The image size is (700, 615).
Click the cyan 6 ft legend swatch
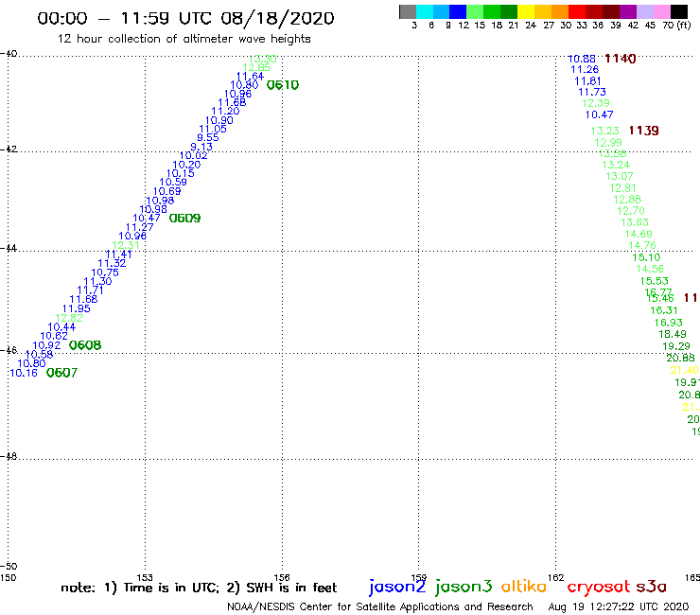coord(424,11)
